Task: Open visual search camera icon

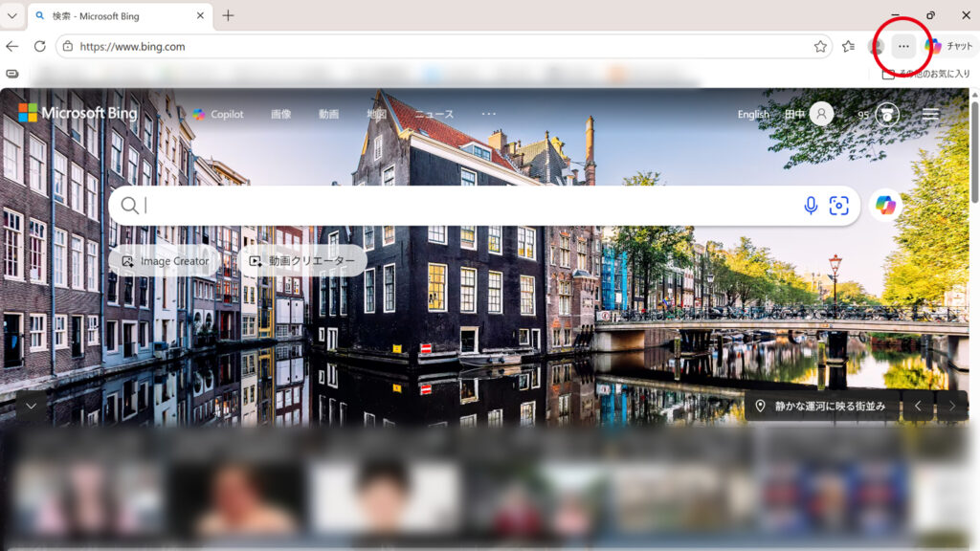Action: point(839,206)
